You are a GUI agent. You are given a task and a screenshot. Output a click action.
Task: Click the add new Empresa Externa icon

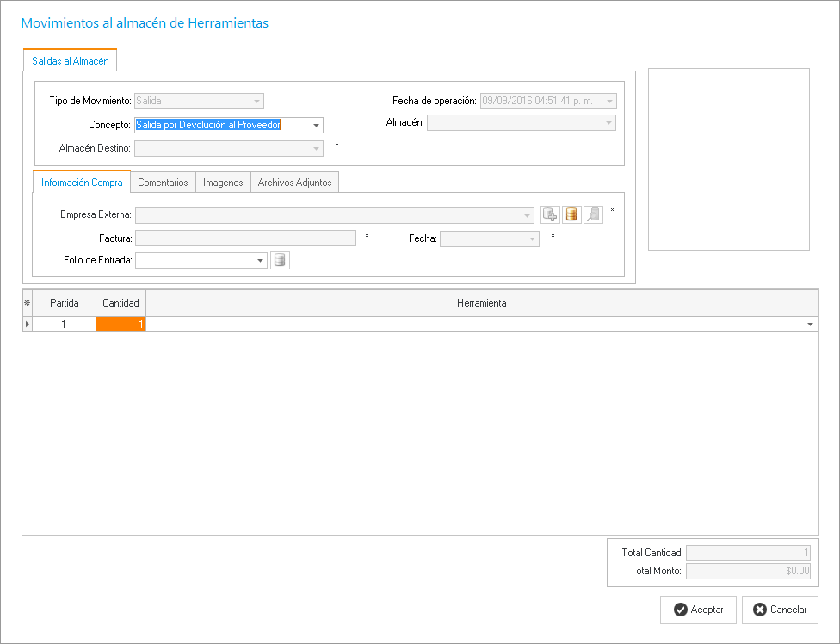tap(550, 215)
